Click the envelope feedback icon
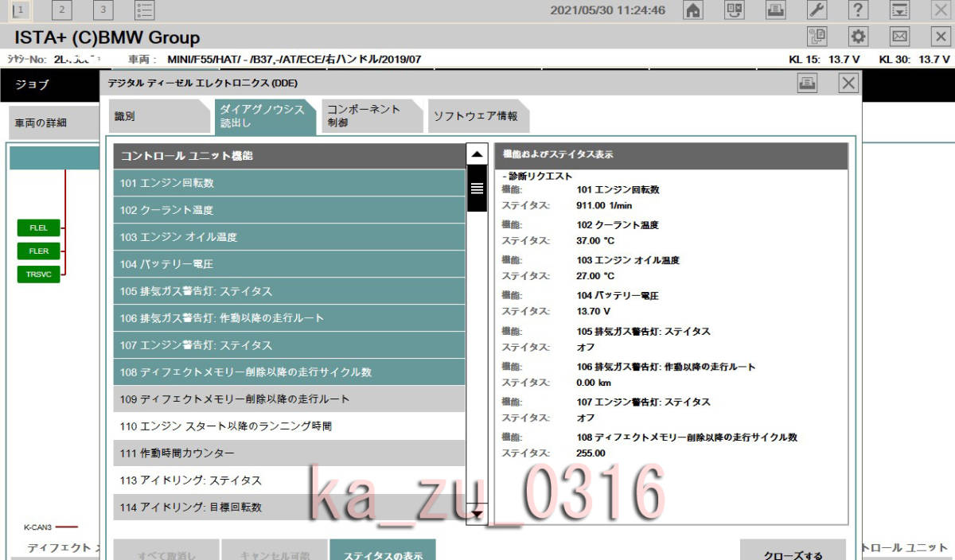This screenshot has height=560, width=955. [898, 37]
